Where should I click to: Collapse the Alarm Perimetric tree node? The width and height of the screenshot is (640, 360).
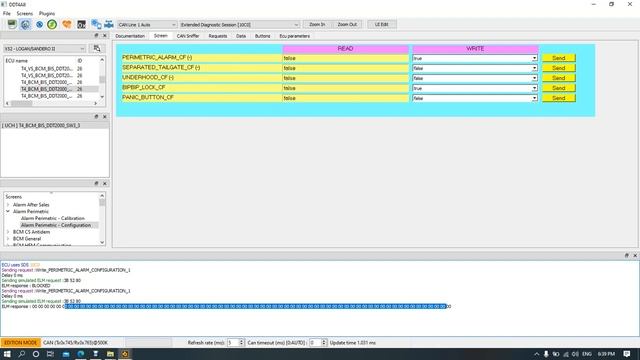pyautogui.click(x=8, y=211)
